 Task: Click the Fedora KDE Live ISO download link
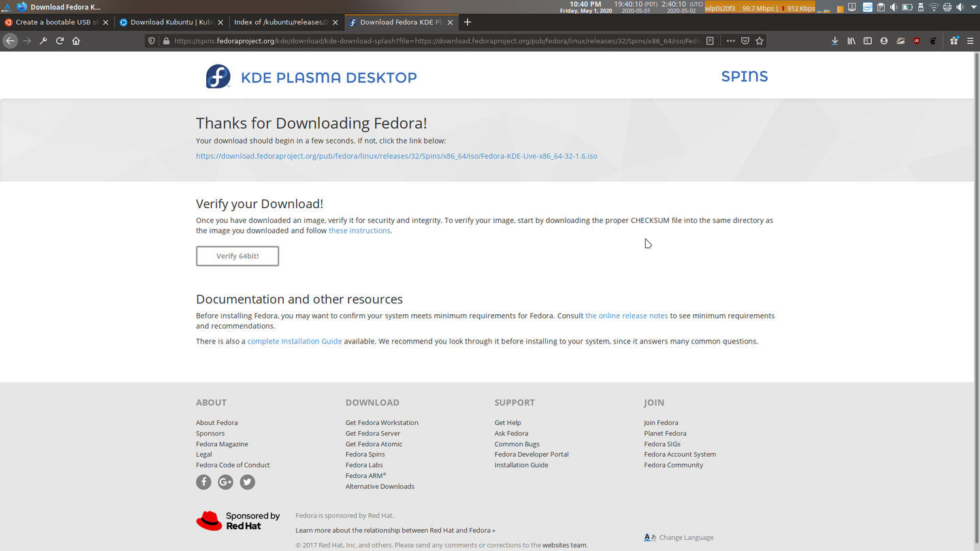coord(397,156)
